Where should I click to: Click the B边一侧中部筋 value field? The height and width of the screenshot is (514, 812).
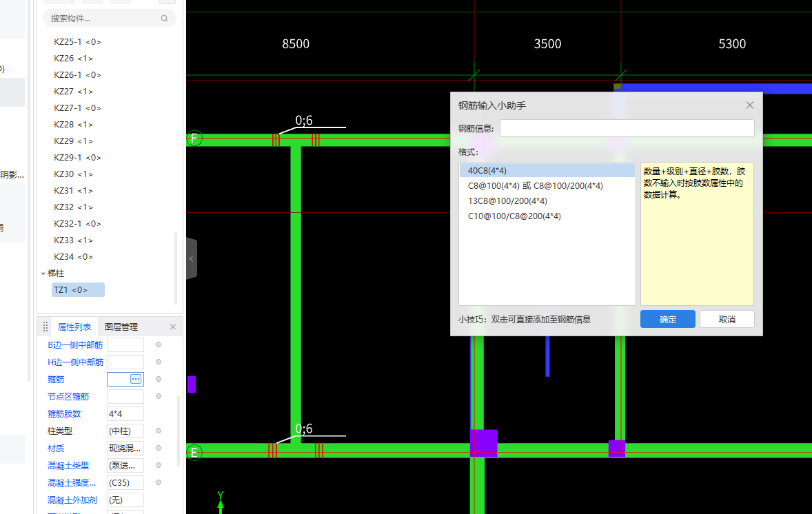[125, 345]
